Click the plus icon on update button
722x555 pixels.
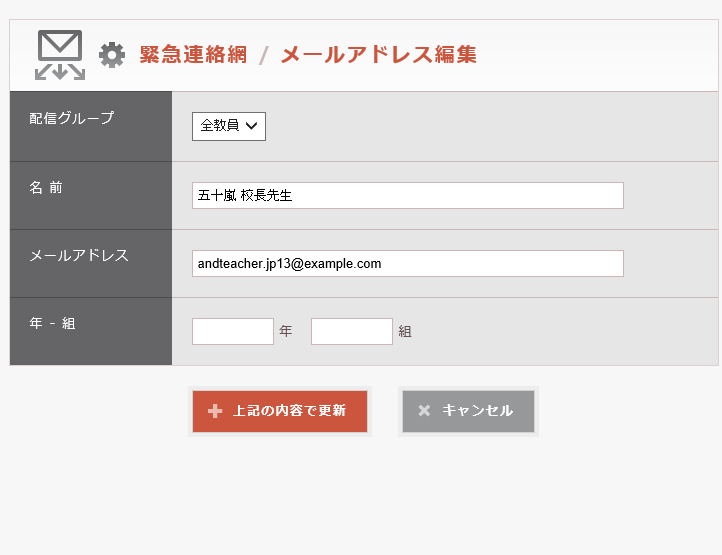215,411
